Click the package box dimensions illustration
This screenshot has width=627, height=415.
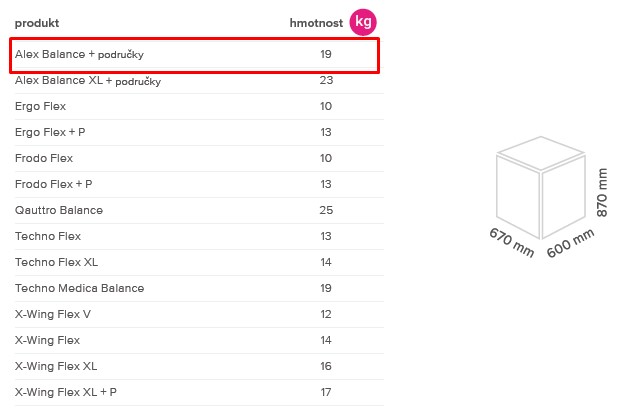pos(549,197)
